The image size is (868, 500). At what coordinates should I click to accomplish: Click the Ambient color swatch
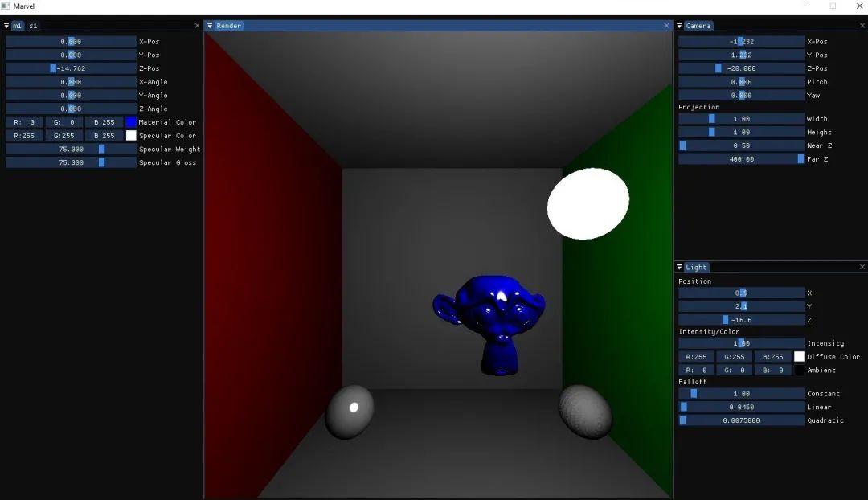(800, 370)
